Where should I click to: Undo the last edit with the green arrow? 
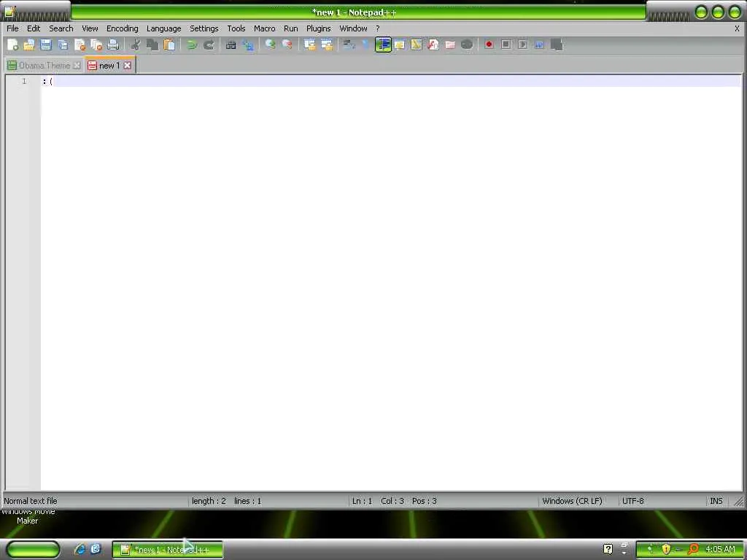[x=192, y=44]
